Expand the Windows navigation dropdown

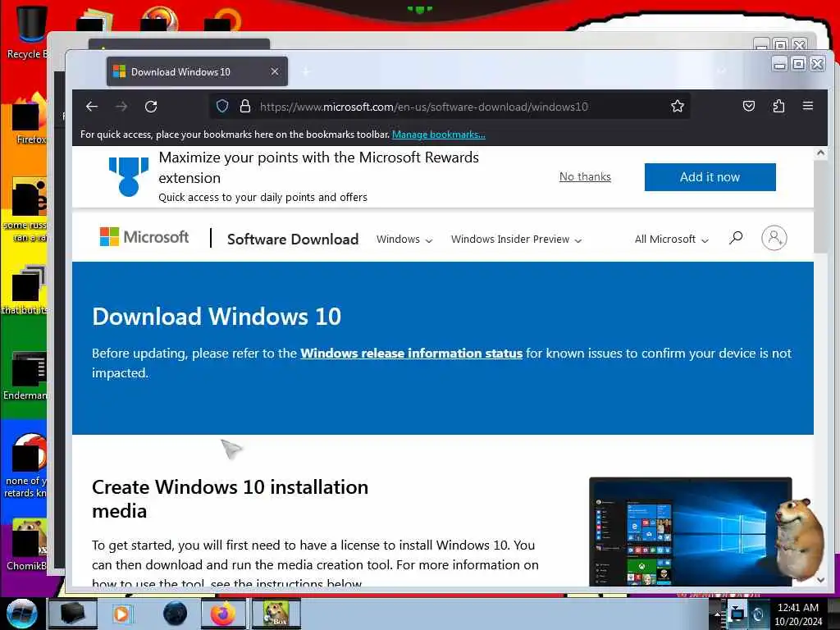[404, 239]
